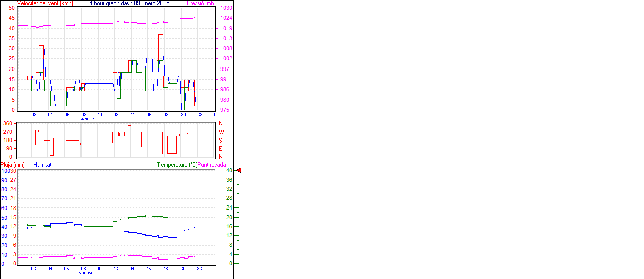Click the sunrise label under the bottom graph
644x279 pixels.
point(86,273)
